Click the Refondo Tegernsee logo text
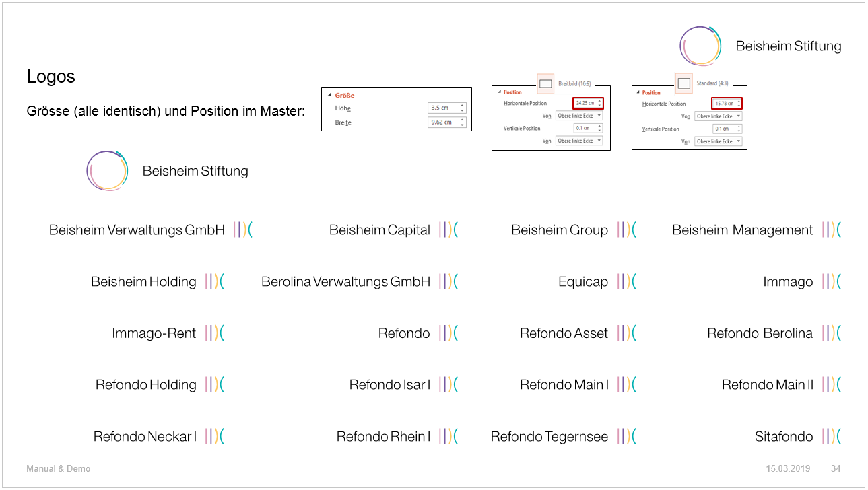The height and width of the screenshot is (490, 868). coord(549,437)
